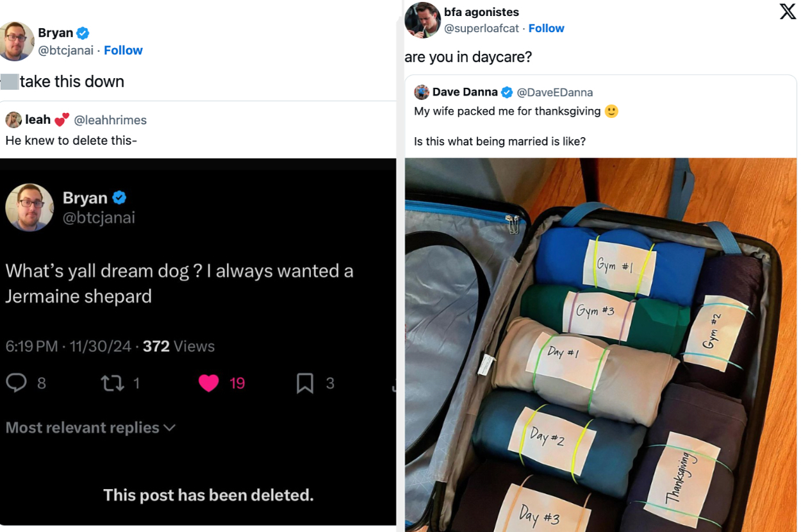
Task: Click the reply icon on the deleted tweet
Action: tap(15, 383)
